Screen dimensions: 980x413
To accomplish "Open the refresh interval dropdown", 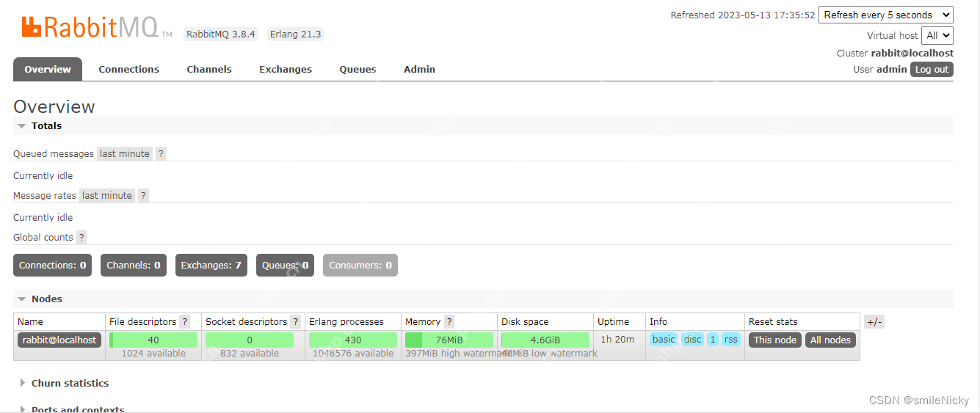I will (x=885, y=15).
